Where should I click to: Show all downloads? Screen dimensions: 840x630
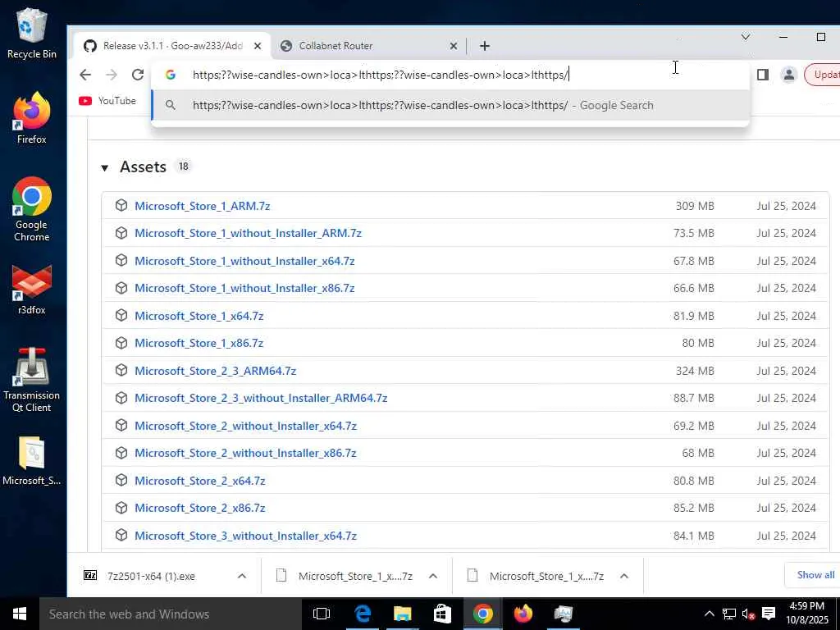coord(813,575)
